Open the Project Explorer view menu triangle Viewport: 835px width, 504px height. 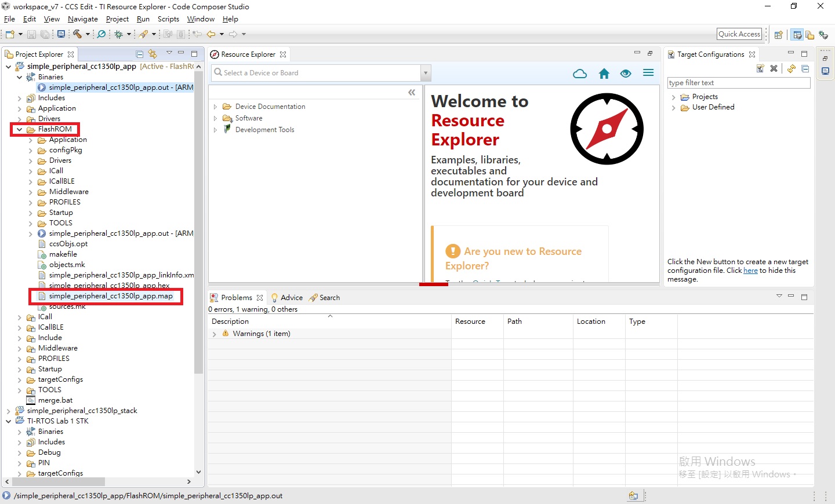pos(169,53)
